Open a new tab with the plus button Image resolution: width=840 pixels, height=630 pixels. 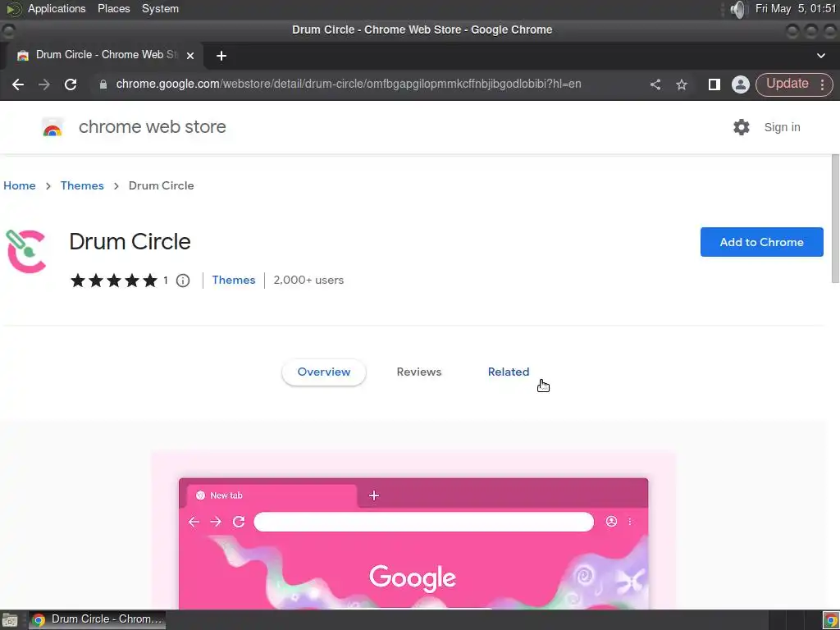[x=221, y=56]
